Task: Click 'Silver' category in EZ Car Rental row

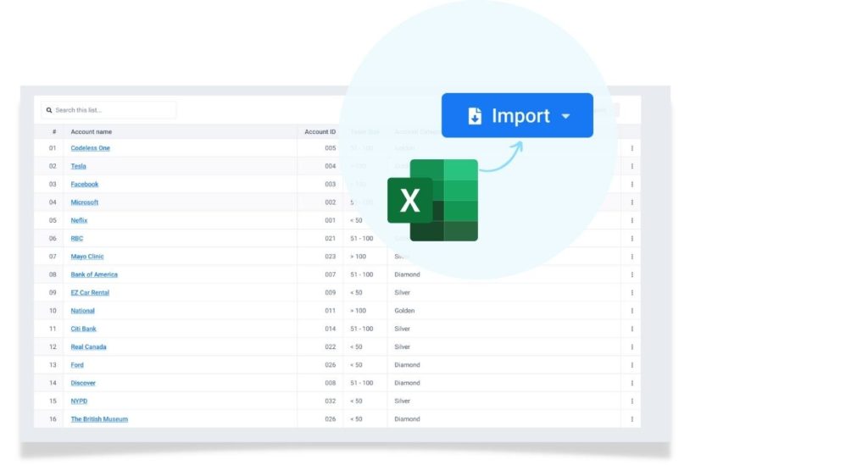Action: (402, 292)
